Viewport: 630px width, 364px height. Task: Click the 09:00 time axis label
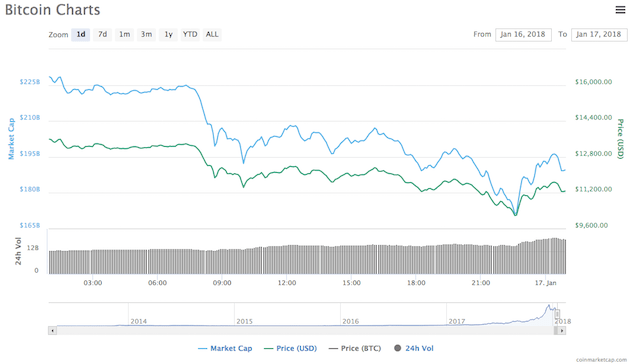[222, 283]
